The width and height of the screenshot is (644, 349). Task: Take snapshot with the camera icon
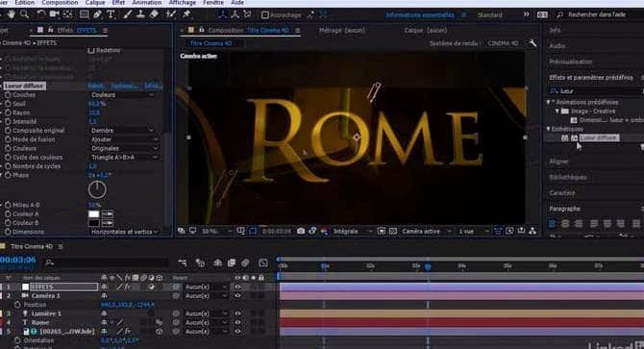click(x=301, y=231)
